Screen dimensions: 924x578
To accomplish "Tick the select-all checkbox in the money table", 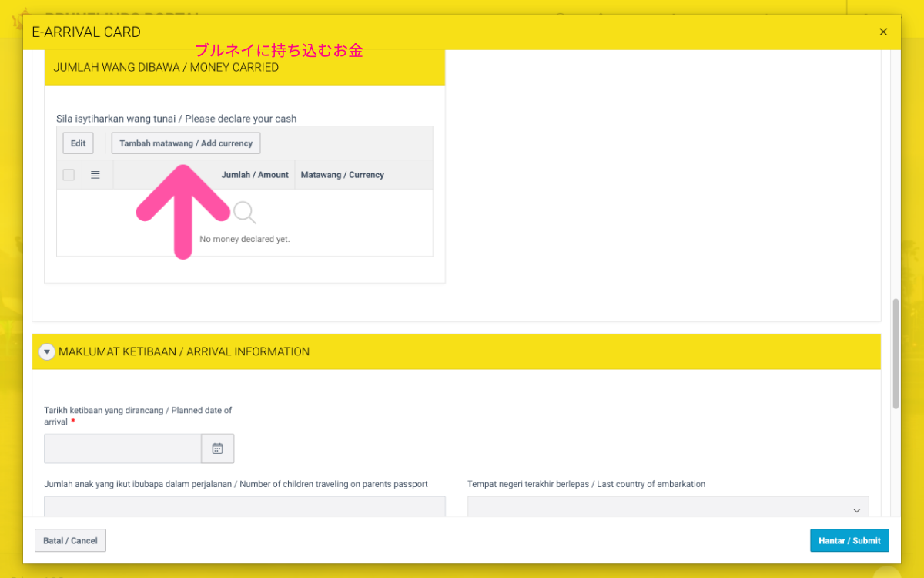I will coord(69,174).
